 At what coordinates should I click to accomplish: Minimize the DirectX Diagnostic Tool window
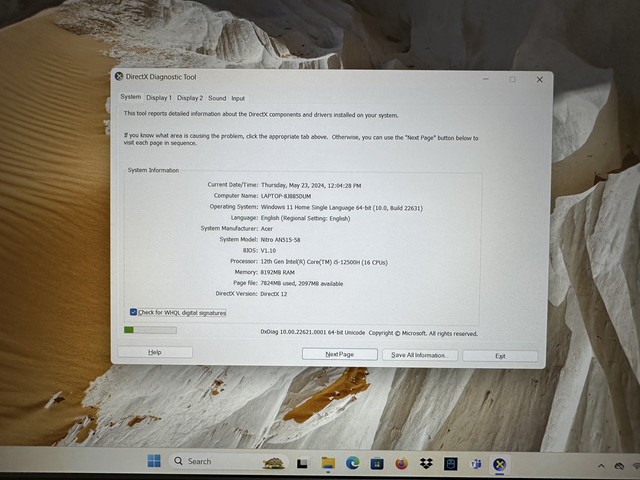pyautogui.click(x=485, y=79)
